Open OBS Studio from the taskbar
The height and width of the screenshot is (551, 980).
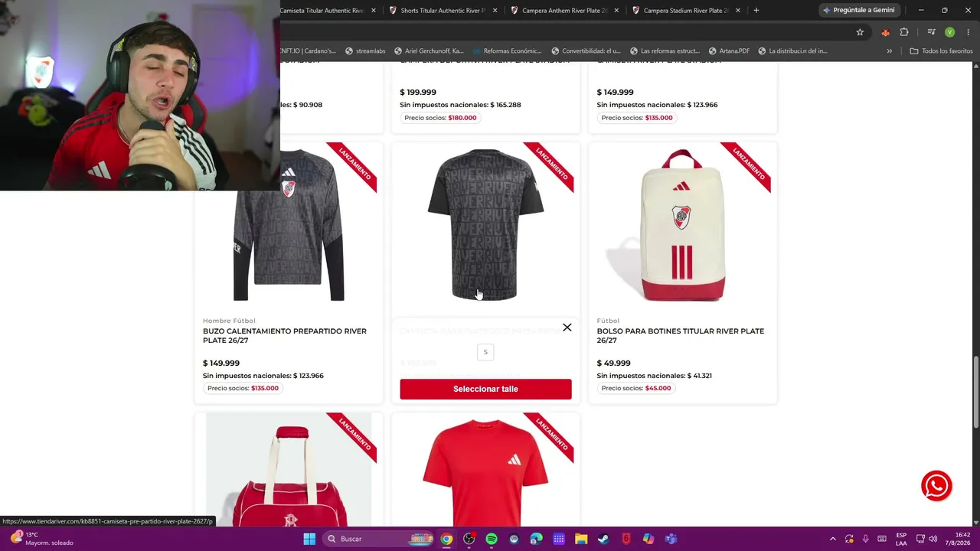pos(469,539)
